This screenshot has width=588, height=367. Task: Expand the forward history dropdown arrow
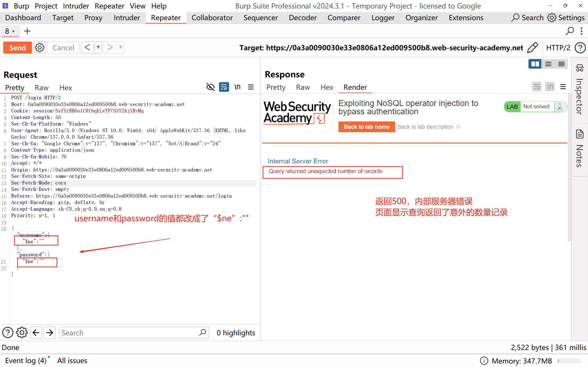(120, 47)
